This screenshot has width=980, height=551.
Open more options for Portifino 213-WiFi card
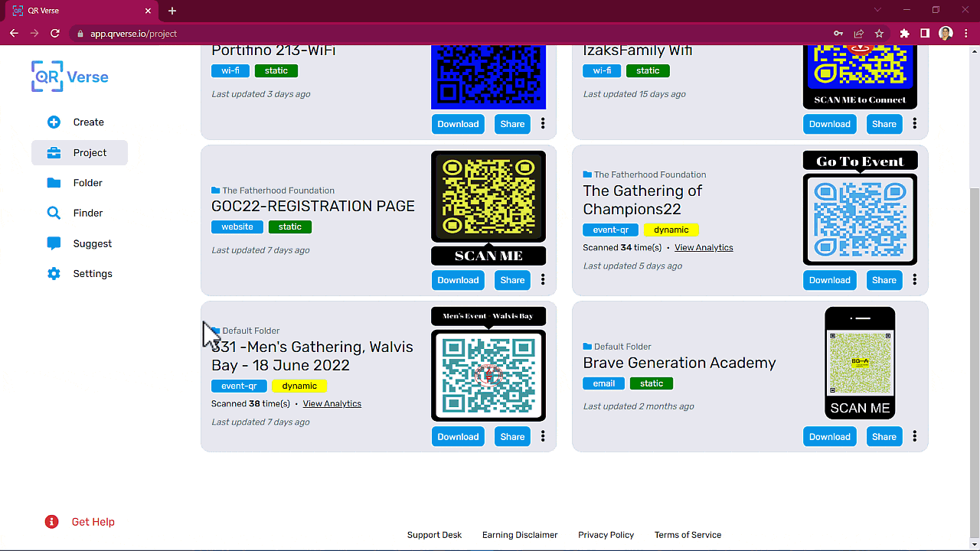tap(543, 124)
